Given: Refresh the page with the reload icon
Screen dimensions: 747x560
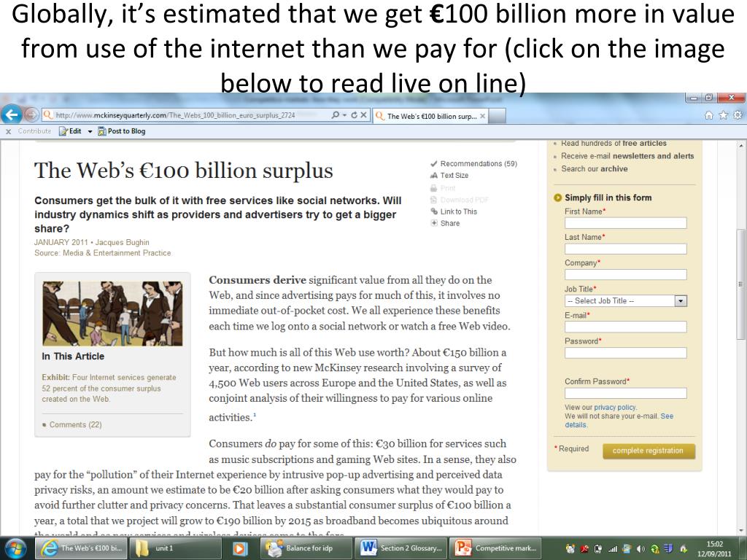Looking at the screenshot, I should click(354, 115).
